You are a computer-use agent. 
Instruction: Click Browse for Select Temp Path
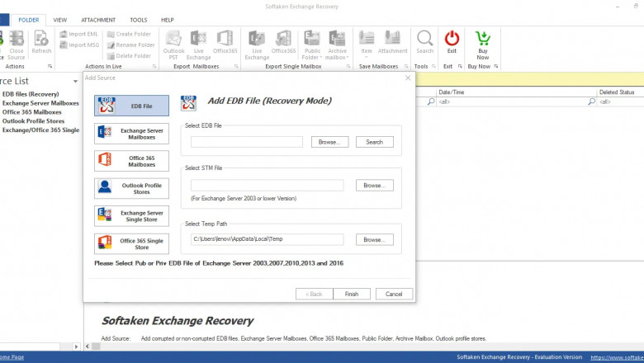(x=375, y=239)
